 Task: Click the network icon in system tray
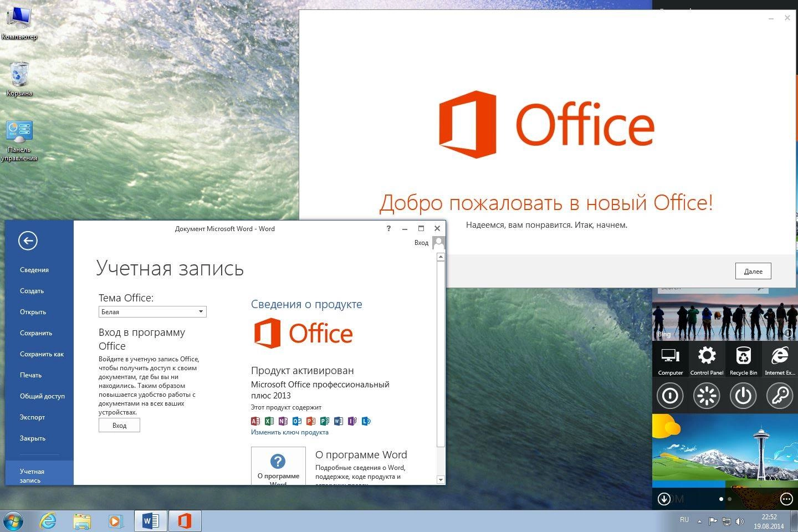click(x=727, y=521)
